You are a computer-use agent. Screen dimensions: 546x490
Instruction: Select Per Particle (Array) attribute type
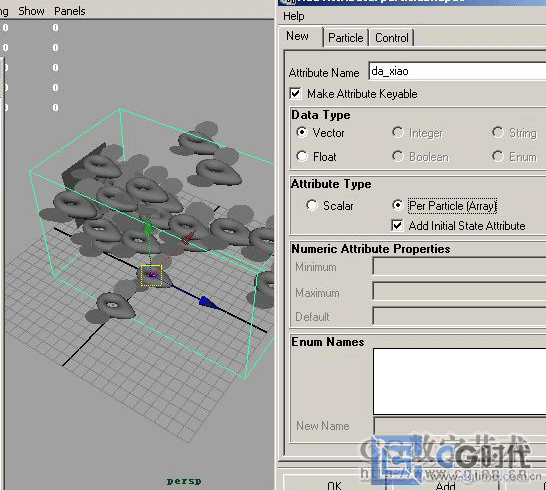coord(398,205)
